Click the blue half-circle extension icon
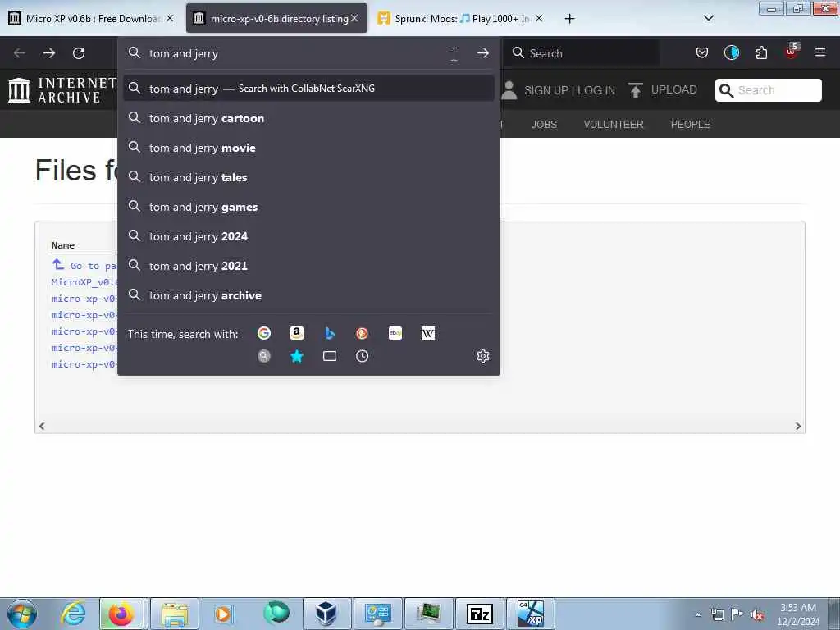The width and height of the screenshot is (840, 630). coord(731,52)
